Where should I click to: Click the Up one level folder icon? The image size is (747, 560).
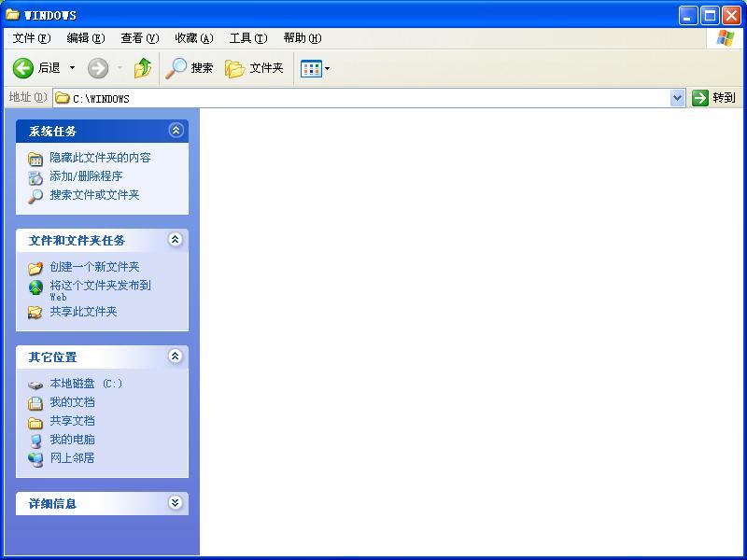pyautogui.click(x=143, y=68)
